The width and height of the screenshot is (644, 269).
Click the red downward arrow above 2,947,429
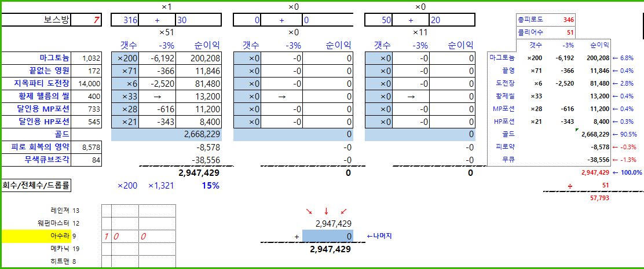click(x=327, y=211)
